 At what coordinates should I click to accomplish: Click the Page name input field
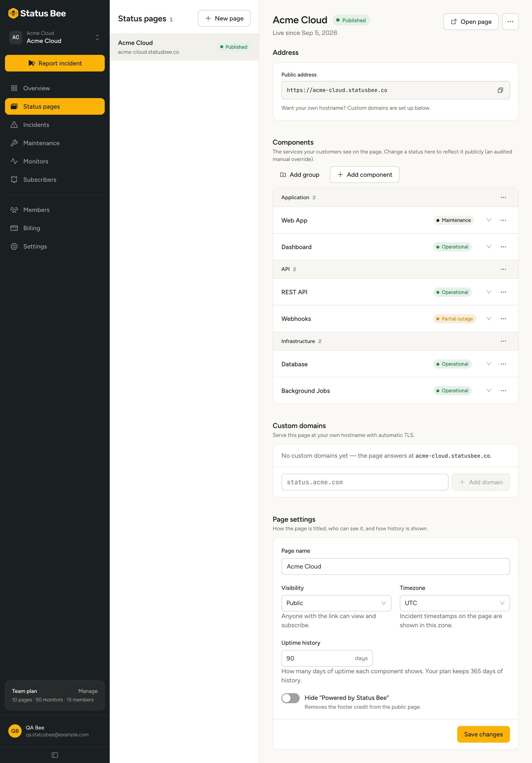[395, 566]
